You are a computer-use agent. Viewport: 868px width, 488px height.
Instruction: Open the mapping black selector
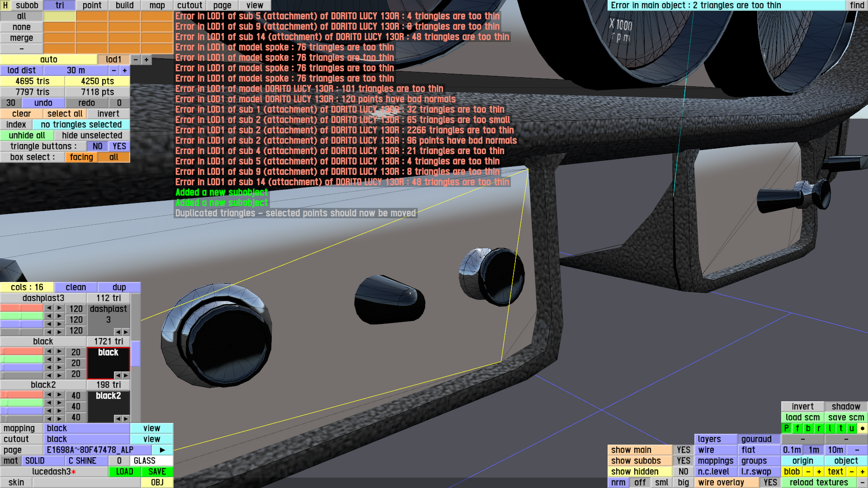(x=86, y=428)
